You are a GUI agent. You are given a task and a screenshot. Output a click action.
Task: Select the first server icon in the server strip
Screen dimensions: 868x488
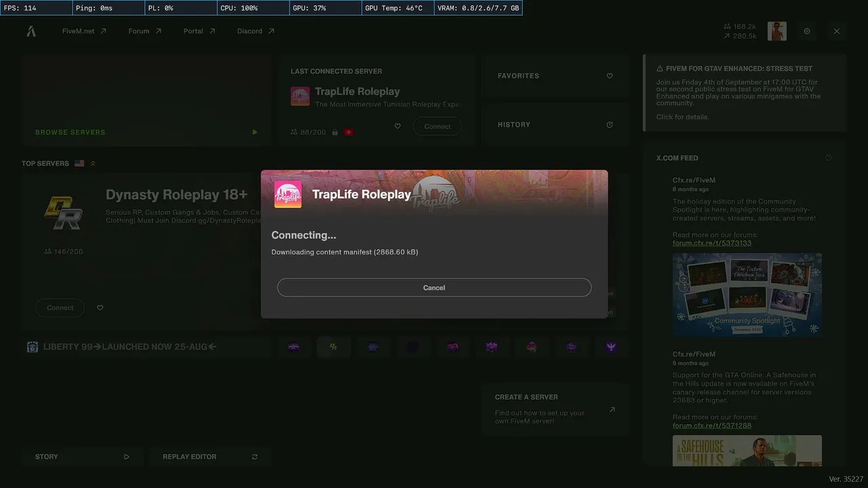tap(294, 347)
